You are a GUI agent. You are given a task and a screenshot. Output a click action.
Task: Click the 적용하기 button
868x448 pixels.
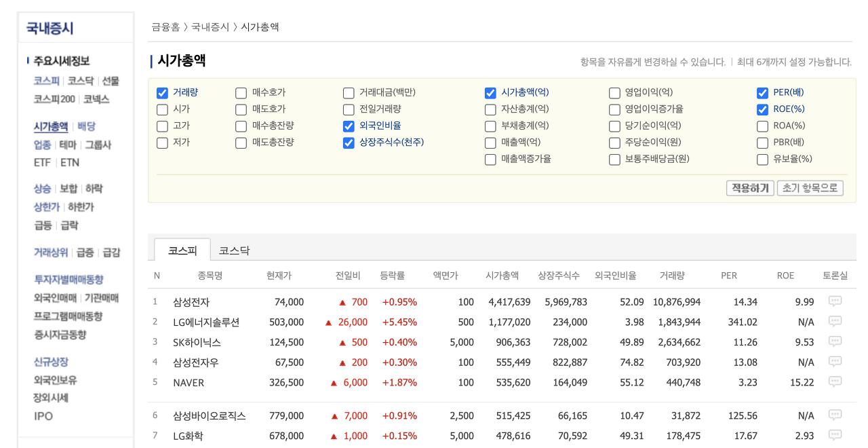(x=750, y=188)
